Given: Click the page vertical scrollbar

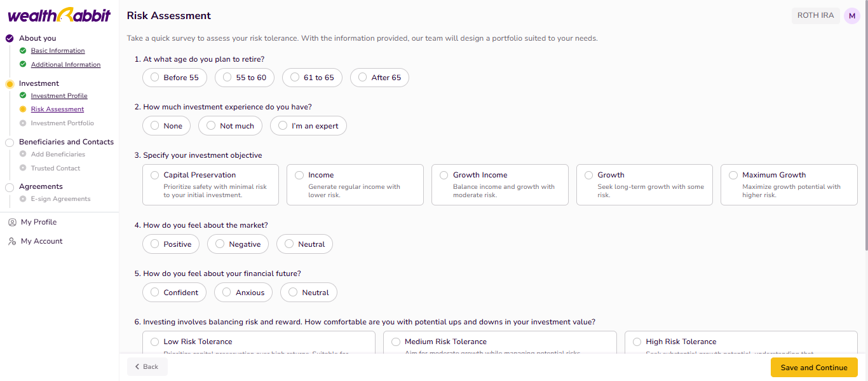Looking at the screenshot, I should click(x=865, y=127).
